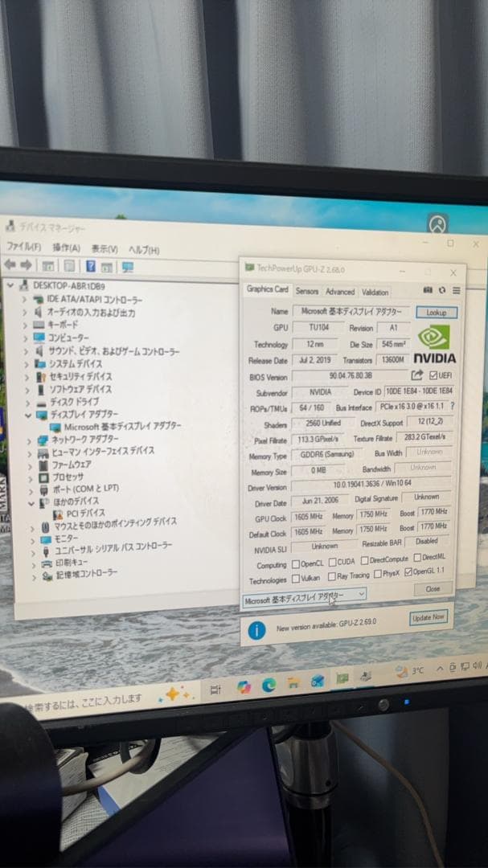Screen dimensions: 488x868
Task: Open Task View on the taskbar
Action: 215,690
